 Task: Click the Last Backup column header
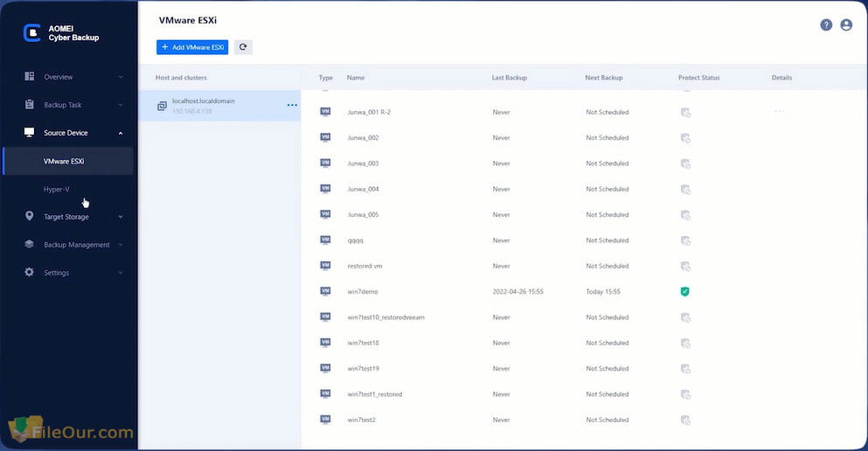click(510, 78)
